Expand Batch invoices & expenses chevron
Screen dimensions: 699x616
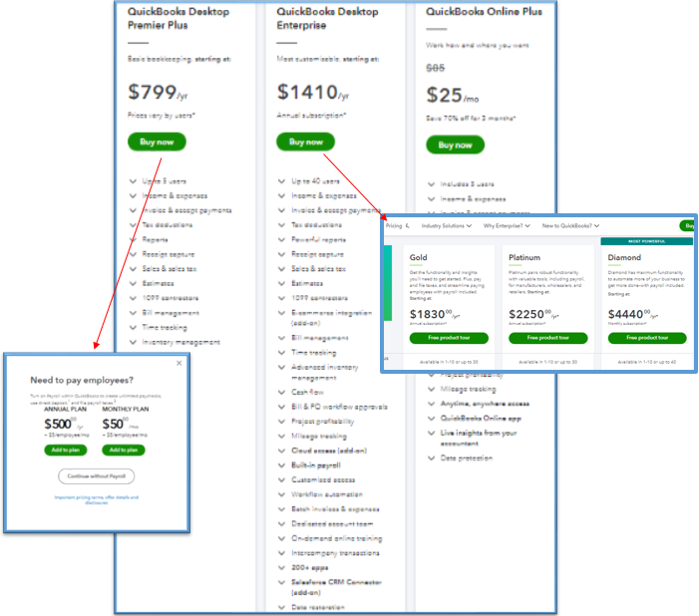pyautogui.click(x=282, y=509)
